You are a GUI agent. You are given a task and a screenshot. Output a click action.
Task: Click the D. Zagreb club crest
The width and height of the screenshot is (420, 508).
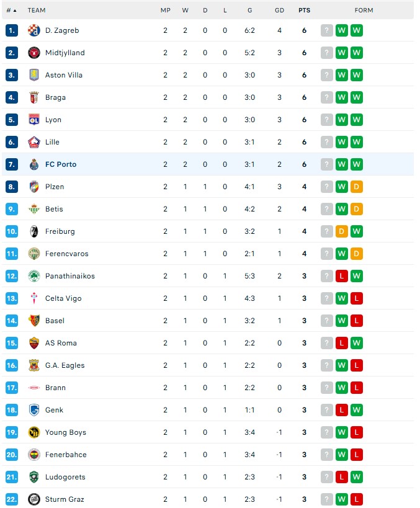34,30
